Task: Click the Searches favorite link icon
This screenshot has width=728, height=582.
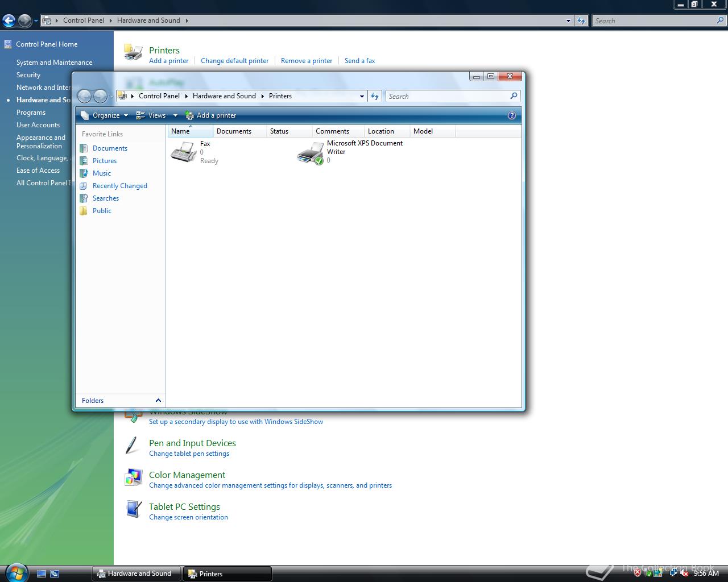Action: pyautogui.click(x=84, y=198)
